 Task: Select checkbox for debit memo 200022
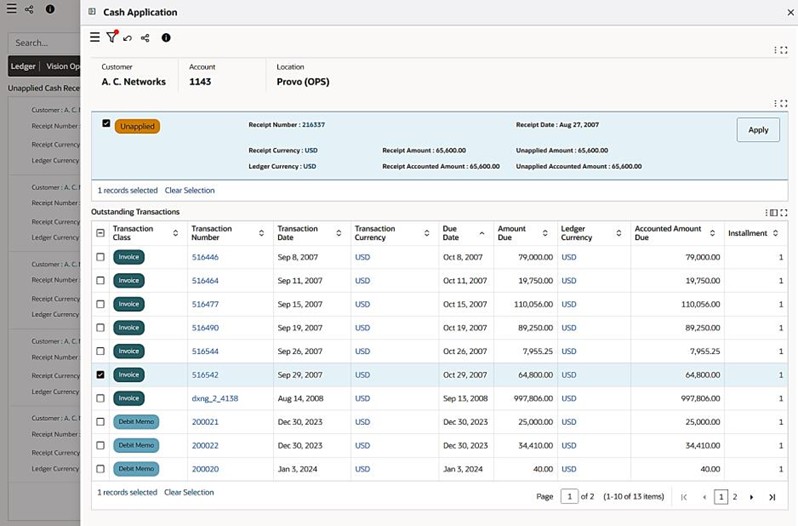click(100, 445)
